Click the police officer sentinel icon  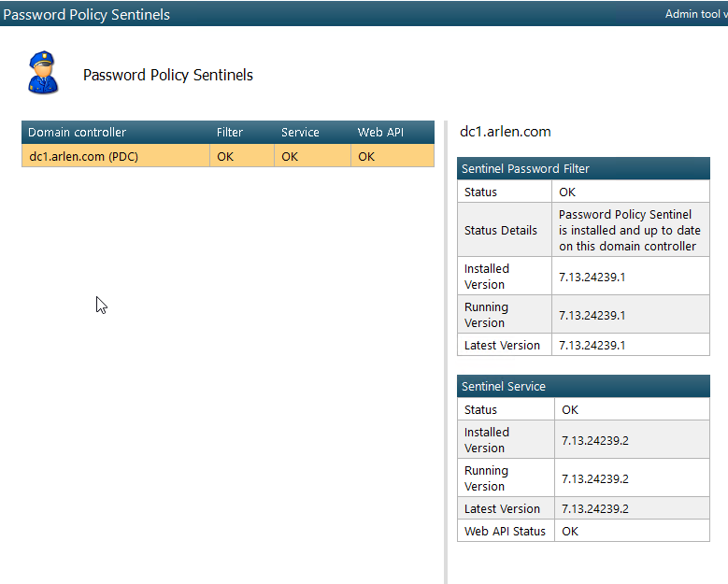(43, 73)
